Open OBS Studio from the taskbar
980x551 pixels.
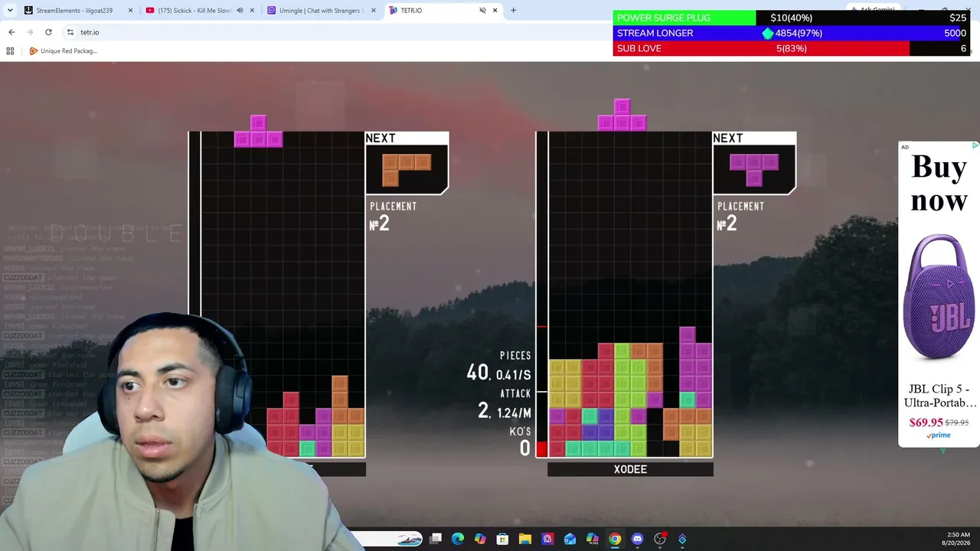[x=659, y=539]
